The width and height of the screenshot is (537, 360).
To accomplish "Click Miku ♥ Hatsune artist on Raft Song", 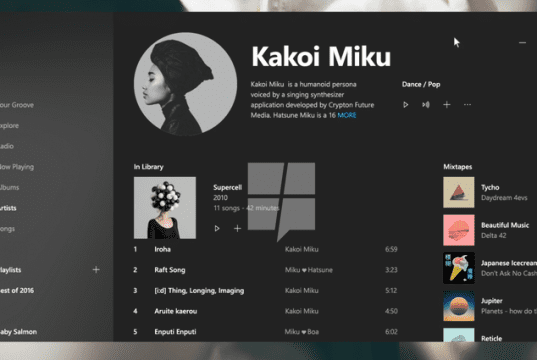I will click(x=309, y=270).
